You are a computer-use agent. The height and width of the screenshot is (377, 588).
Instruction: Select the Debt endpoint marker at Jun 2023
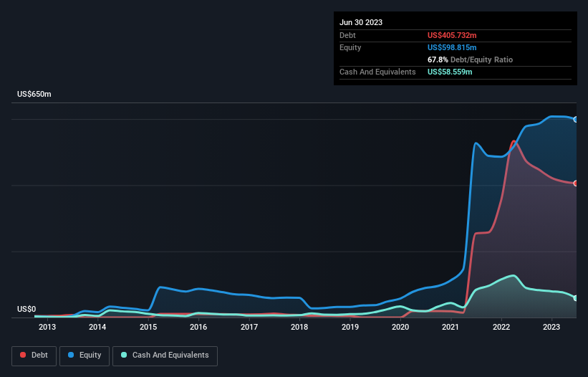tap(576, 183)
